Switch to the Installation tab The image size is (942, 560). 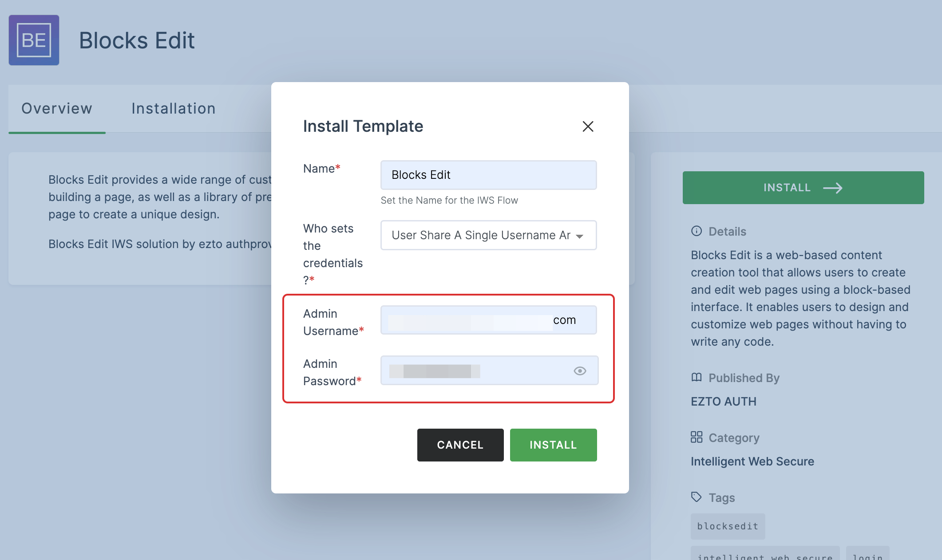coord(174,108)
